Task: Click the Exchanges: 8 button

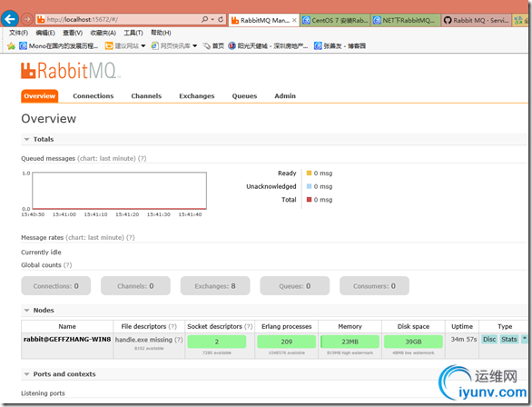Action: point(215,286)
